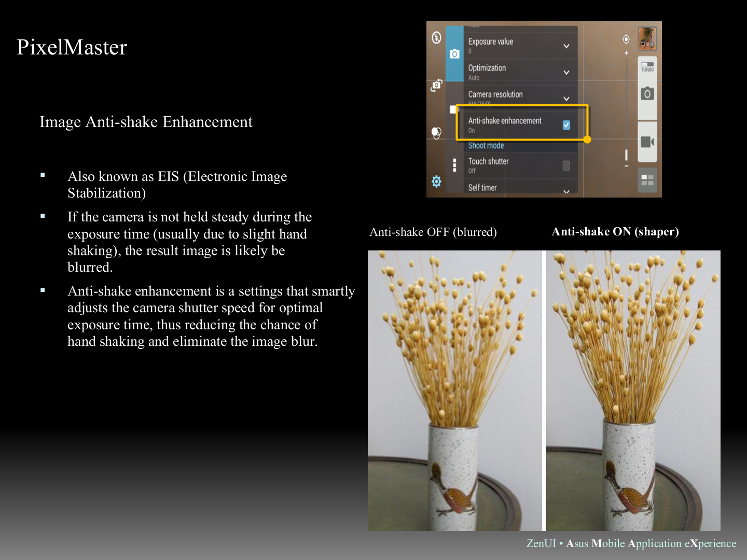Open the Camera resolution dropdown
The height and width of the screenshot is (560, 747).
566,99
